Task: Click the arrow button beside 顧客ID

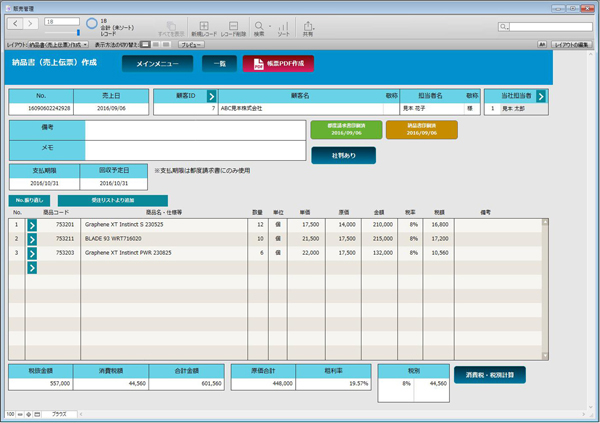Action: 212,96
